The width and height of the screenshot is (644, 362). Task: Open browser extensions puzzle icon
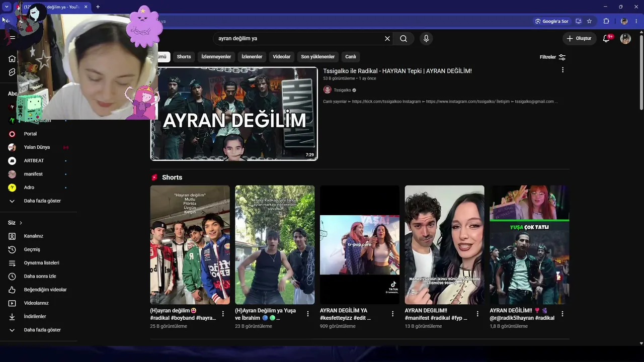pos(606,21)
